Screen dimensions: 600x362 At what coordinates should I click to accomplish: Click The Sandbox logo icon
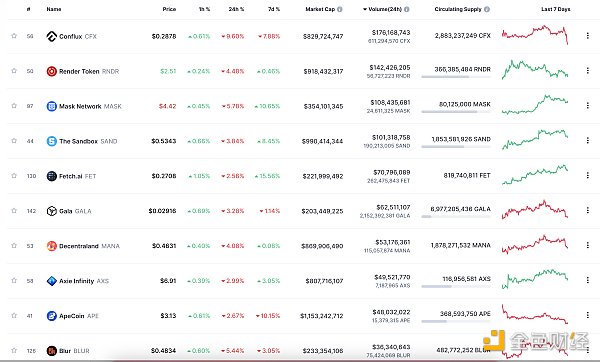pos(52,141)
